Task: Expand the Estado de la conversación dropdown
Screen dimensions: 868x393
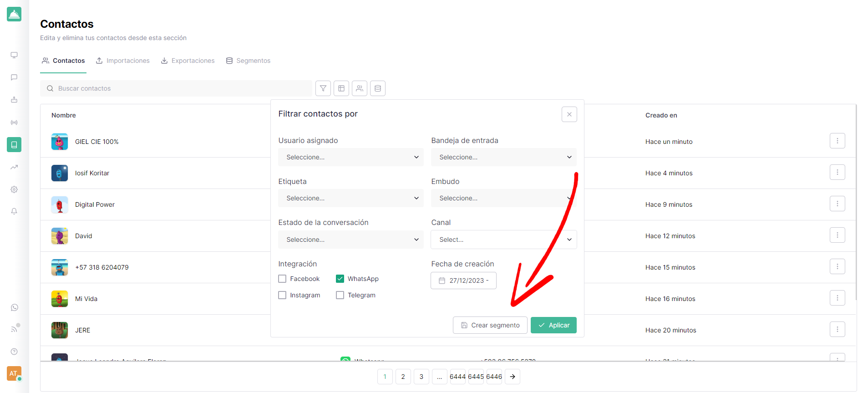Action: tap(351, 240)
